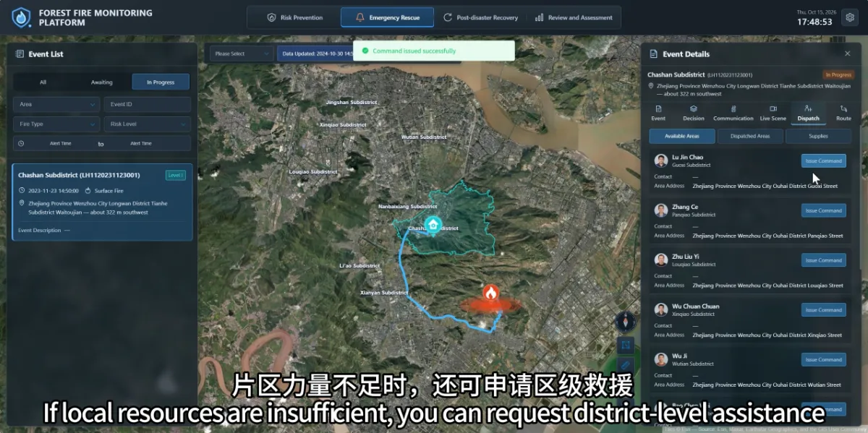Viewport: 868px width, 433px height.
Task: Activate the area selection map tool
Action: 626,345
